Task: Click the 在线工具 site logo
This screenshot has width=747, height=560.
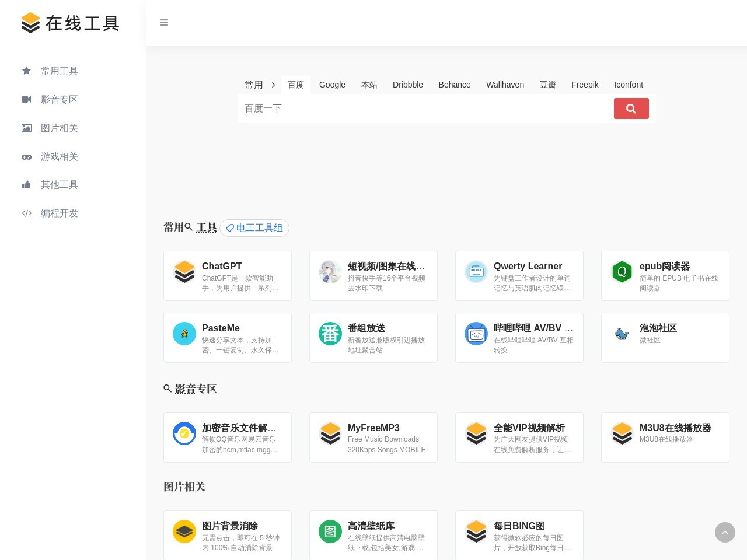Action: [x=70, y=23]
